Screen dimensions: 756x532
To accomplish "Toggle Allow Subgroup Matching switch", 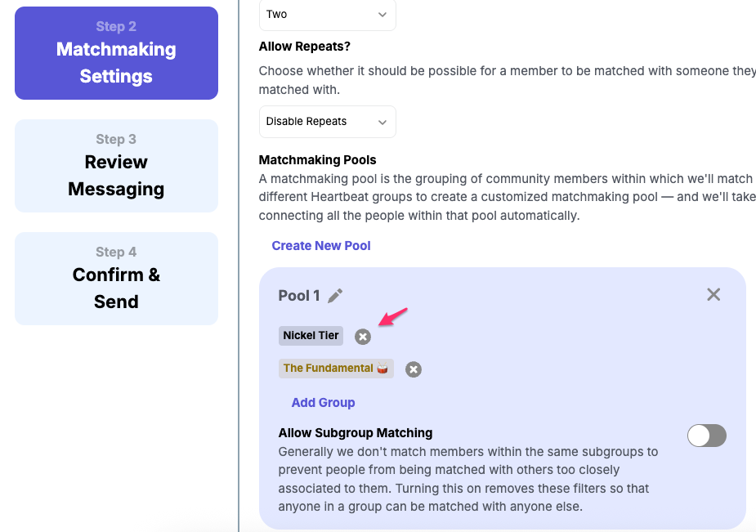I will click(706, 436).
